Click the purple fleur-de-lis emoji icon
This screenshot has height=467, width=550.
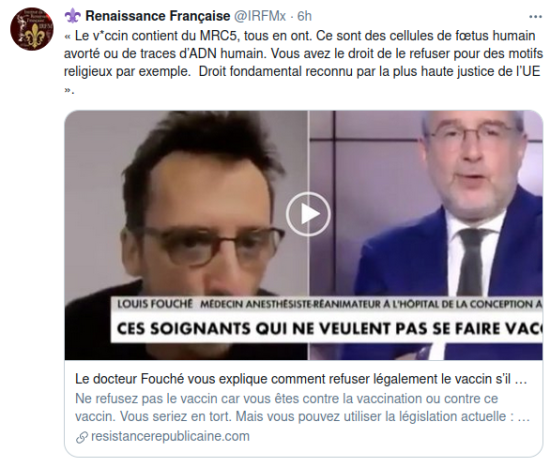coord(73,16)
